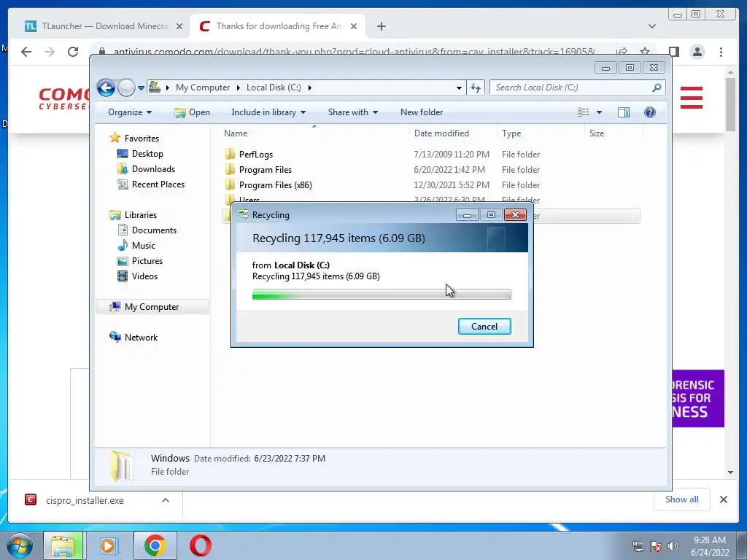Click the Windows Explorer taskbar icon
The width and height of the screenshot is (747, 560).
pyautogui.click(x=63, y=545)
